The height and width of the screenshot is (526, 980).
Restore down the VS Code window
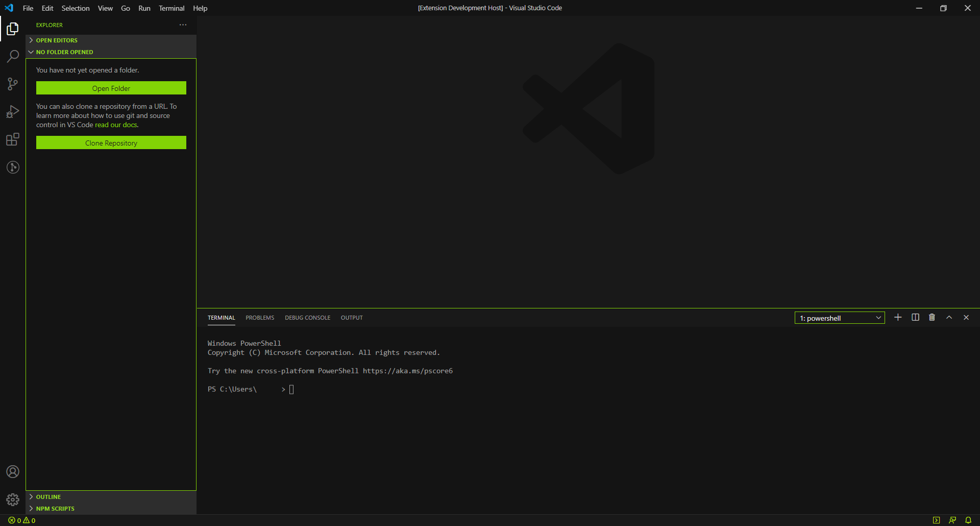click(943, 8)
